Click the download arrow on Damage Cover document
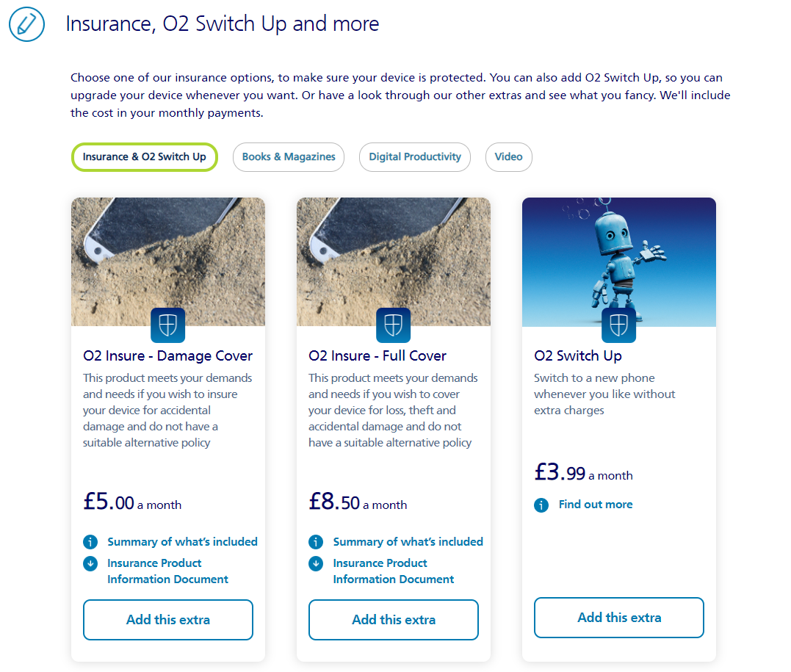The width and height of the screenshot is (791, 672). 90,563
